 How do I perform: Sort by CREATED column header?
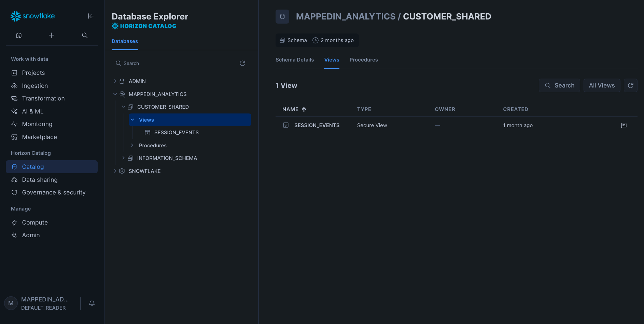pyautogui.click(x=516, y=109)
